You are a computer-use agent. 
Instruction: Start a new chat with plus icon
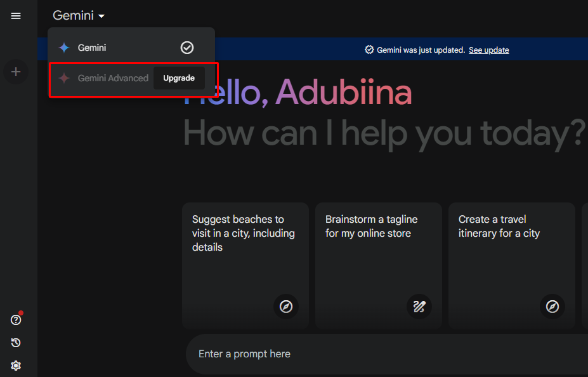[x=16, y=72]
